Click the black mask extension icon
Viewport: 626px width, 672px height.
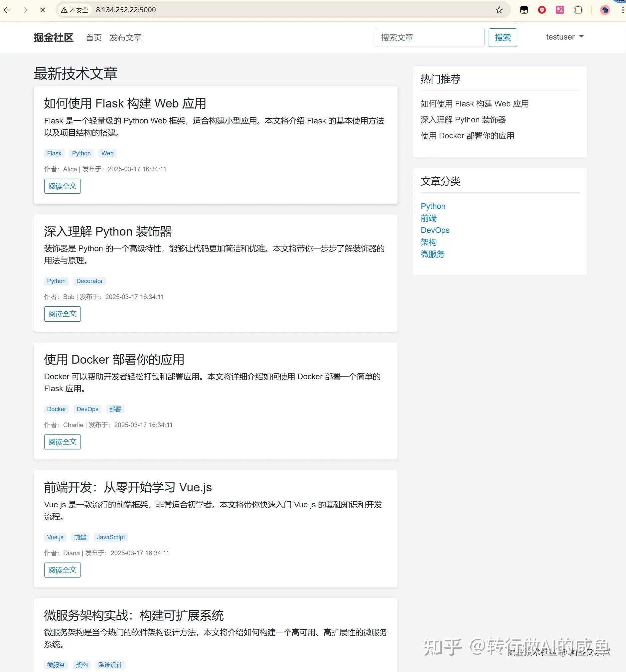524,10
